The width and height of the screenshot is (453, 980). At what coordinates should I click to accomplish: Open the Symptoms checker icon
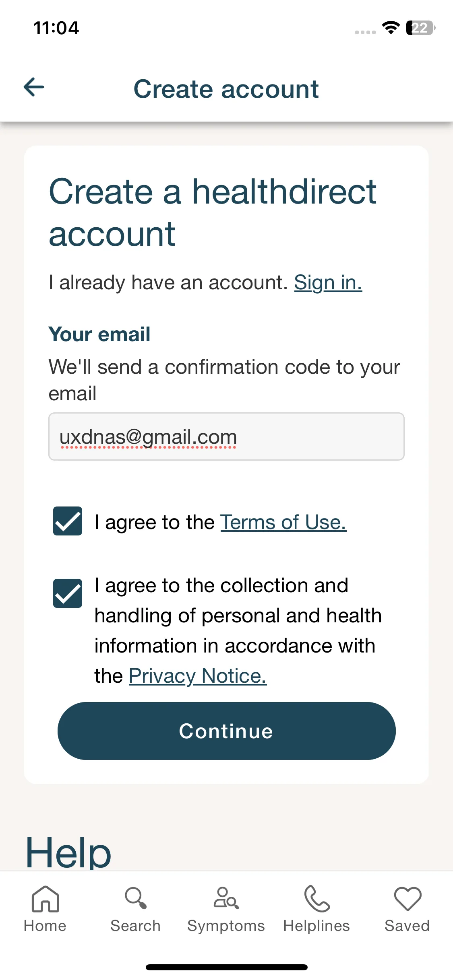tap(226, 898)
